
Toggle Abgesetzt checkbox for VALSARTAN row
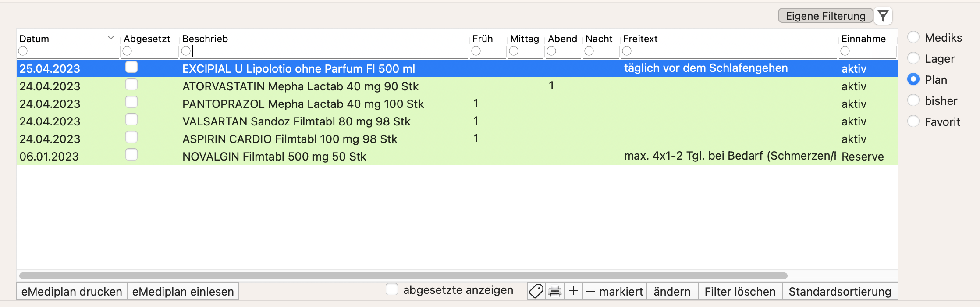pyautogui.click(x=131, y=119)
